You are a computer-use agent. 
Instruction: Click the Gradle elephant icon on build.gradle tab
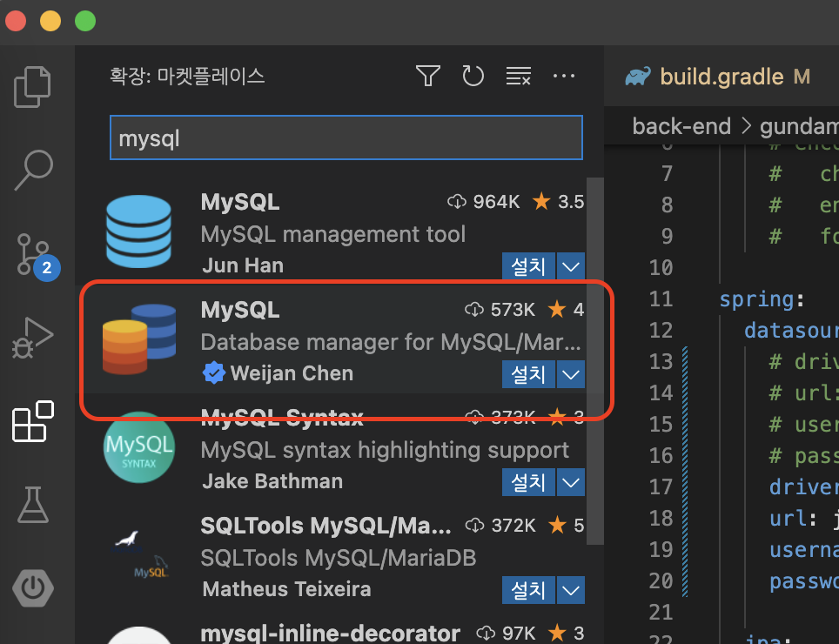coord(638,77)
